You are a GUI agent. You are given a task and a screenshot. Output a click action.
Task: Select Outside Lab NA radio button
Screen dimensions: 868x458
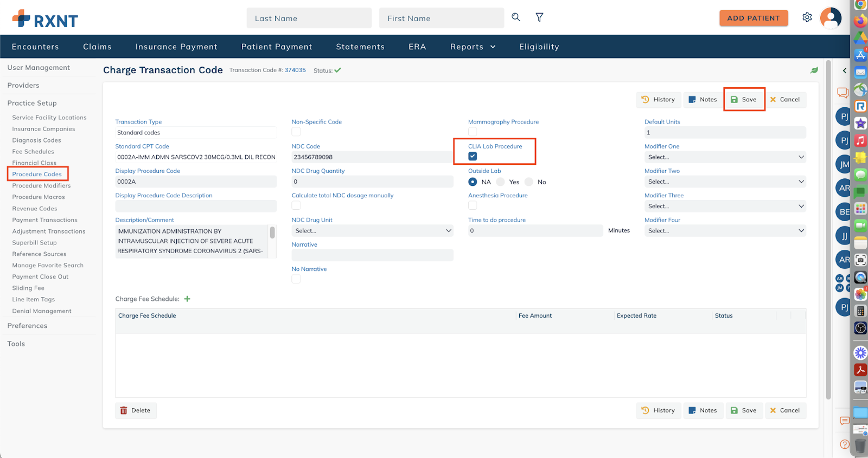point(473,182)
